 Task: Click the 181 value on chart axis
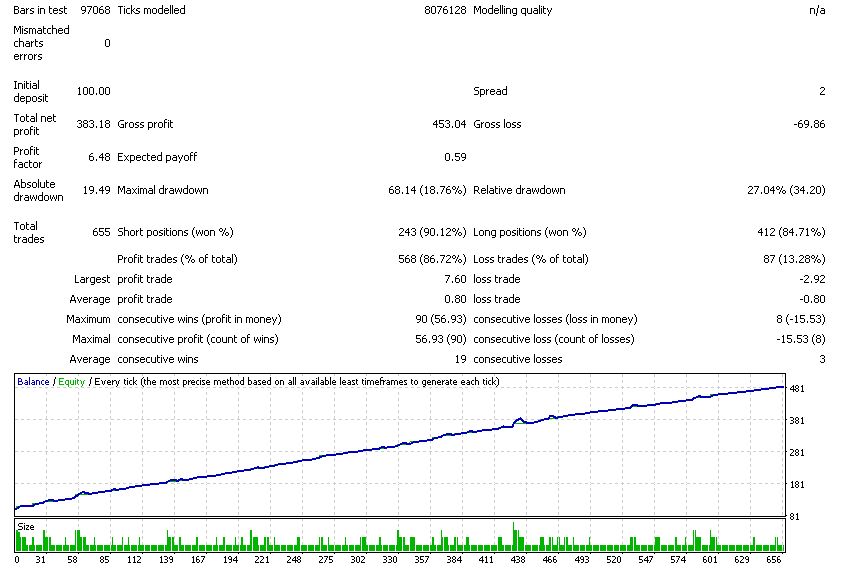coord(797,485)
